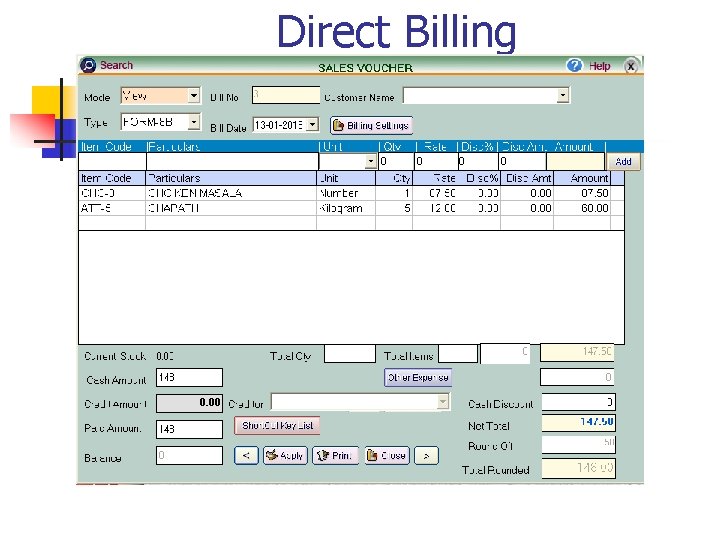Click the Round Off field
Screen dimensions: 720x540
pyautogui.click(x=578, y=444)
